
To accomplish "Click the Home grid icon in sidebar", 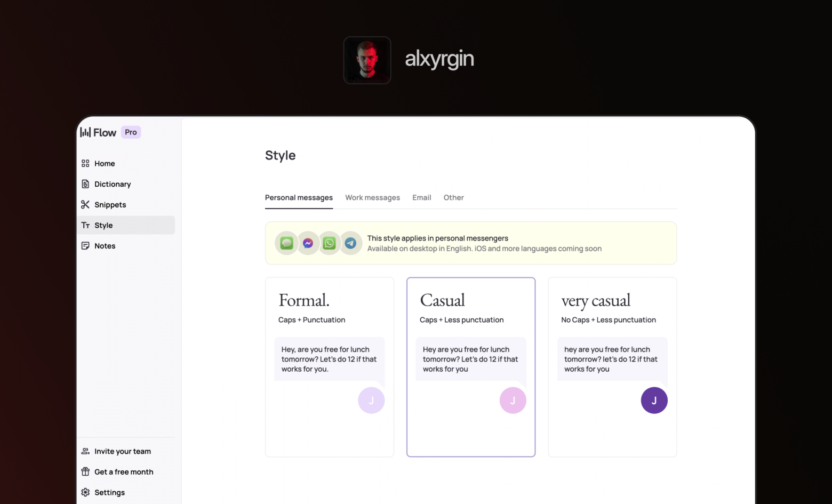I will pyautogui.click(x=85, y=163).
